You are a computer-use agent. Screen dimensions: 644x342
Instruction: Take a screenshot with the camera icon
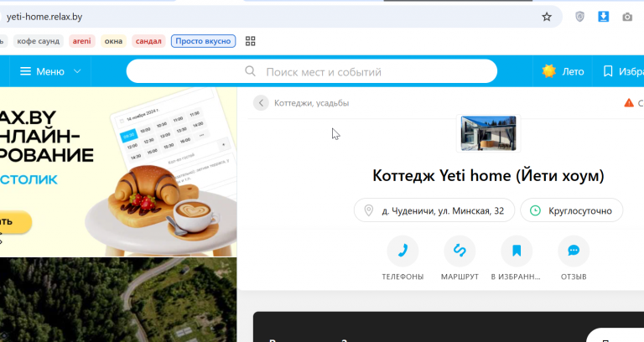(x=627, y=17)
